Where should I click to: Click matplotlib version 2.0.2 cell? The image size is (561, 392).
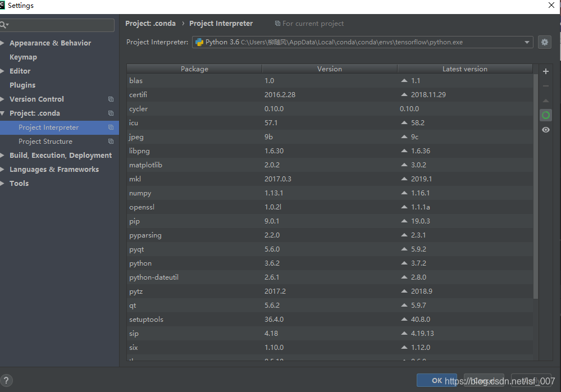coord(272,165)
